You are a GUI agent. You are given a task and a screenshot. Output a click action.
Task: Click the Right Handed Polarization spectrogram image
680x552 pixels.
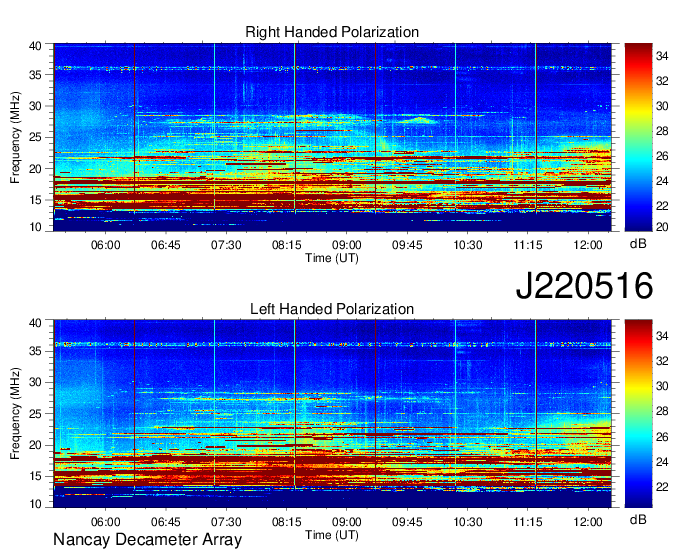[332, 137]
